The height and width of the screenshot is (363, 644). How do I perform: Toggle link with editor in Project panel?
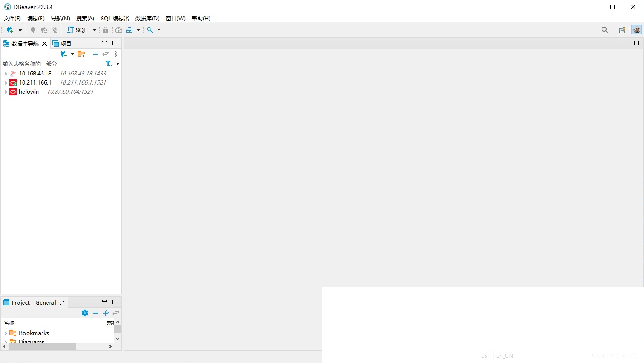point(116,313)
